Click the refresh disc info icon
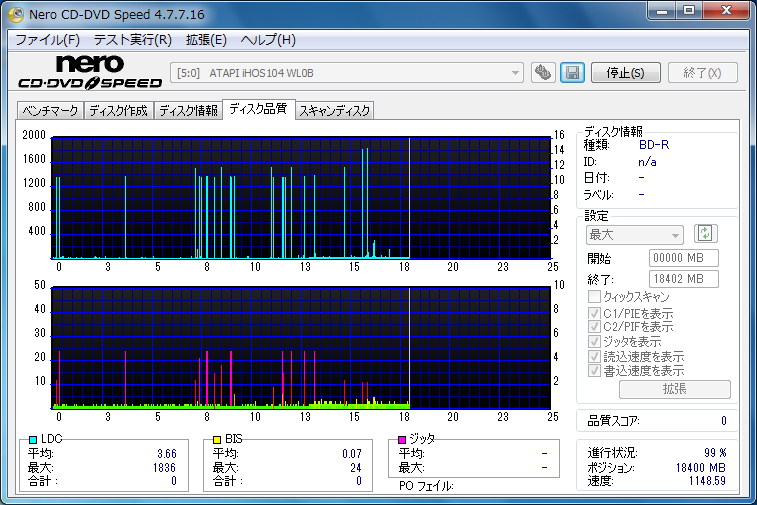Viewport: 757px width, 505px height. click(705, 234)
